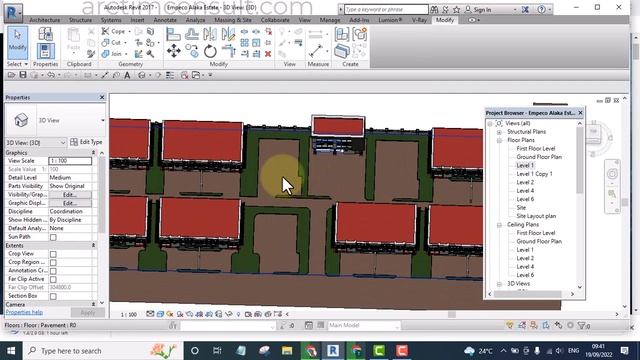Click the Open file icon in quick access
The height and width of the screenshot is (360, 640).
pos(11,75)
